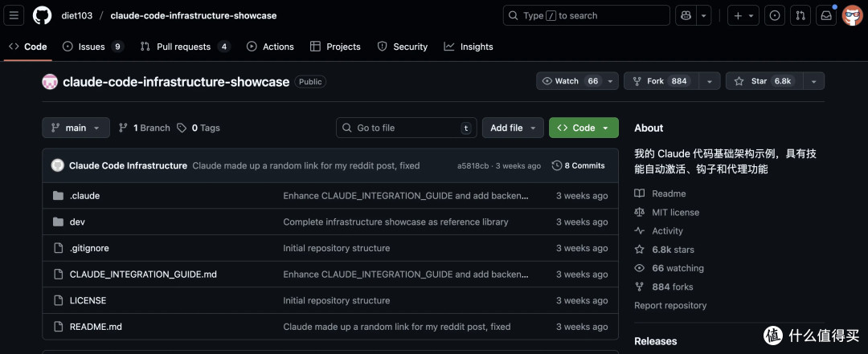Open the .gitignore file
Viewport: 868px width, 354px height.
pyautogui.click(x=89, y=248)
